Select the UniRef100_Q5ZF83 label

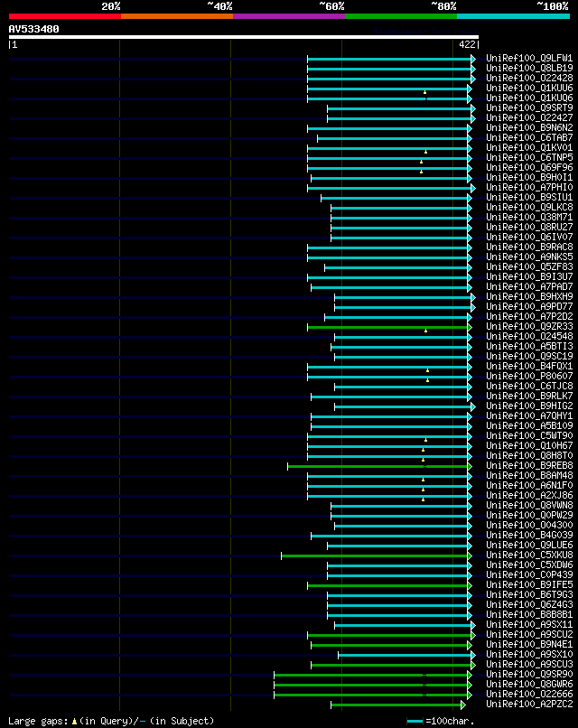coord(529,267)
